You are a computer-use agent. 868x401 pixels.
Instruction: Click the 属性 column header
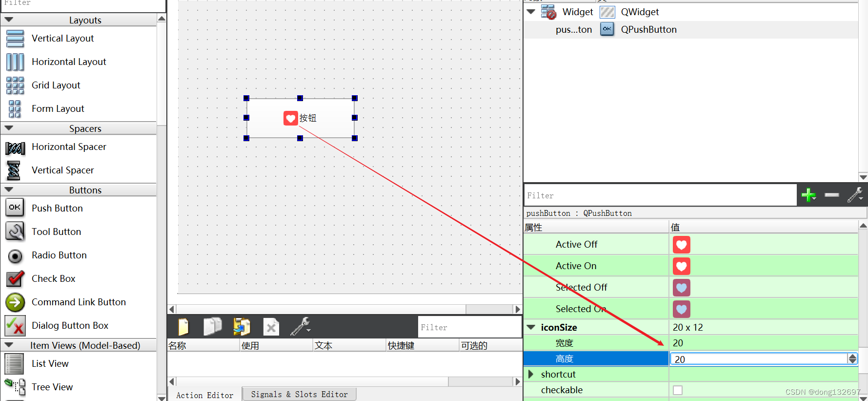(596, 227)
